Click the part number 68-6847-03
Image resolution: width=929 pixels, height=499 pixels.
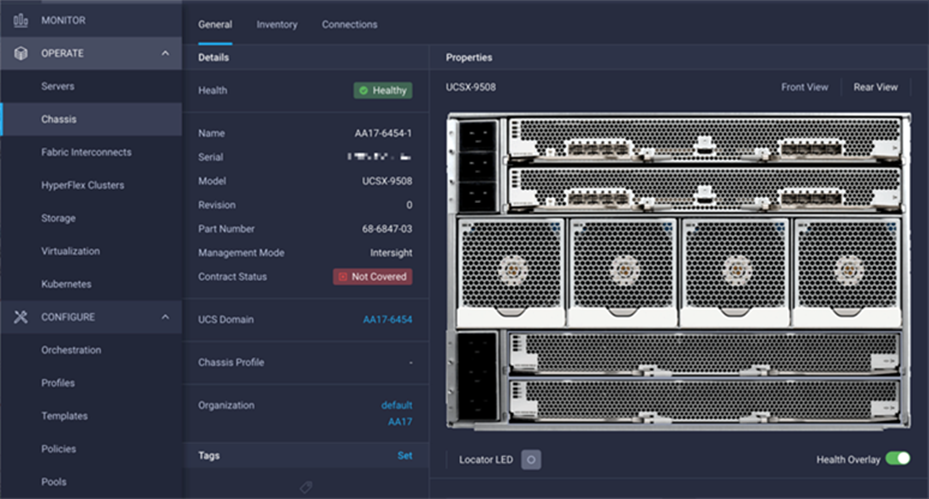pos(387,229)
